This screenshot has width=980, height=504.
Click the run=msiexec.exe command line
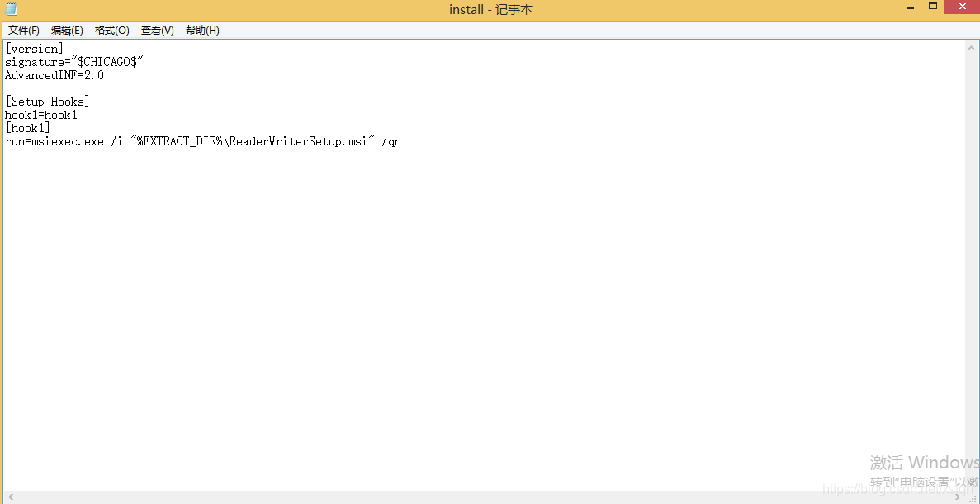coord(203,142)
